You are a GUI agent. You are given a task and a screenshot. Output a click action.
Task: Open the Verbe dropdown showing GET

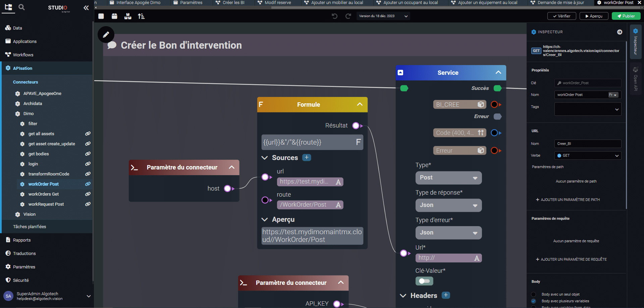tap(588, 156)
